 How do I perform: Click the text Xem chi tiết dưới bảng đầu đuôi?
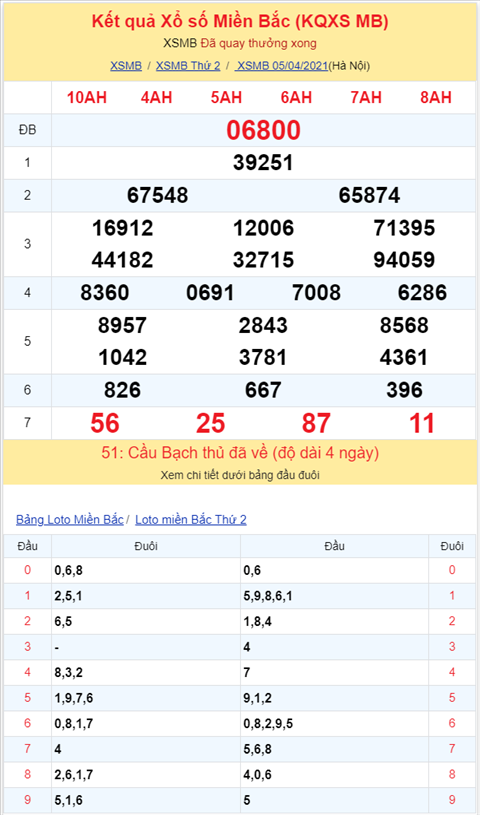(240, 475)
